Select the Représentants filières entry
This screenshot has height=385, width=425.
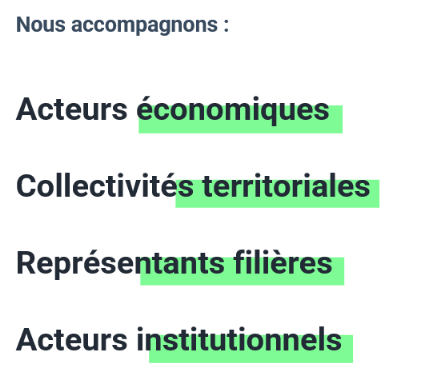[x=174, y=263]
